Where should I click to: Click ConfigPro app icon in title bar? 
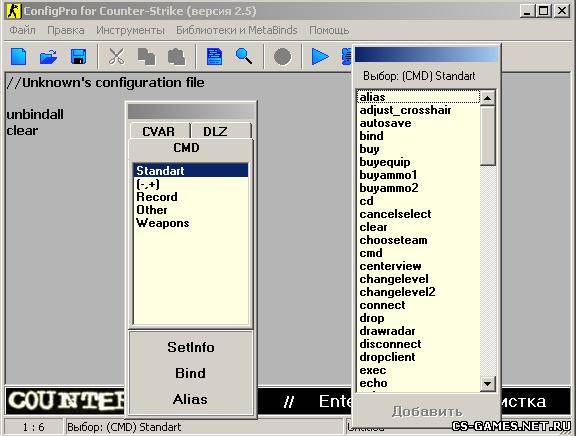[x=14, y=11]
